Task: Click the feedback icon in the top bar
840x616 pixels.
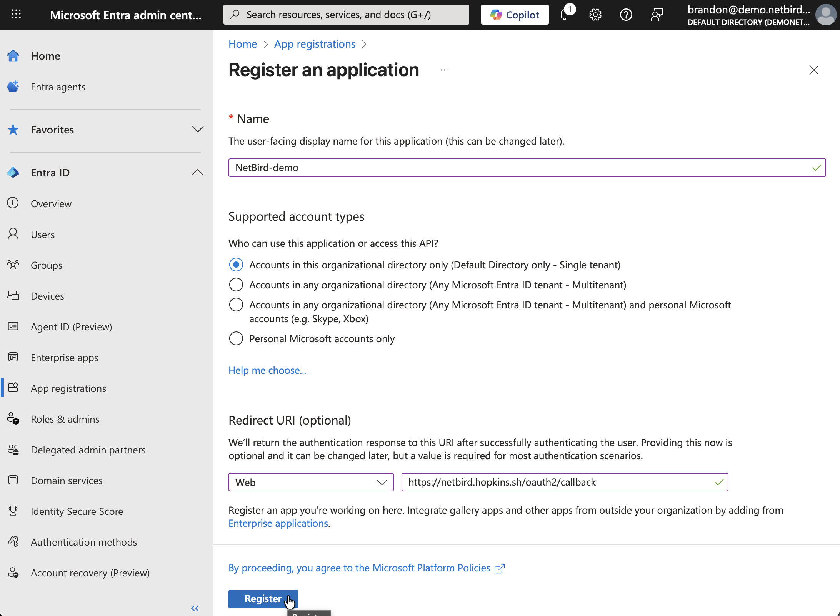Action: coord(657,15)
